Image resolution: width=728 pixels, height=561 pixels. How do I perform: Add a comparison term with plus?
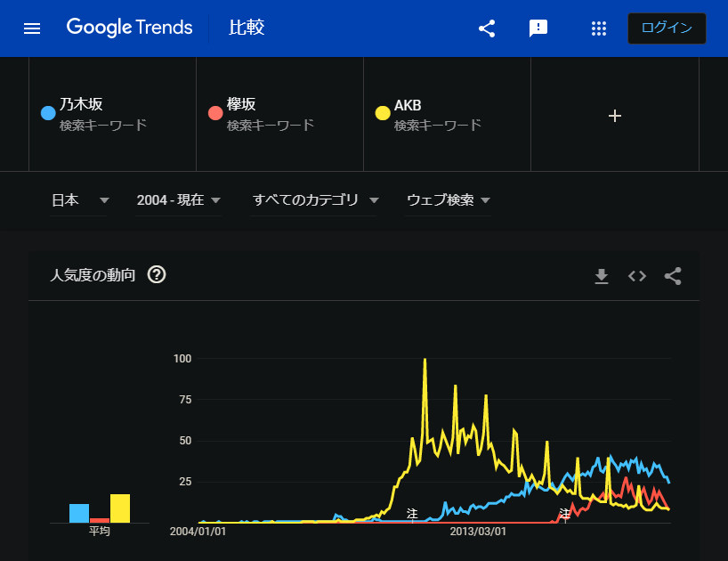tap(614, 116)
